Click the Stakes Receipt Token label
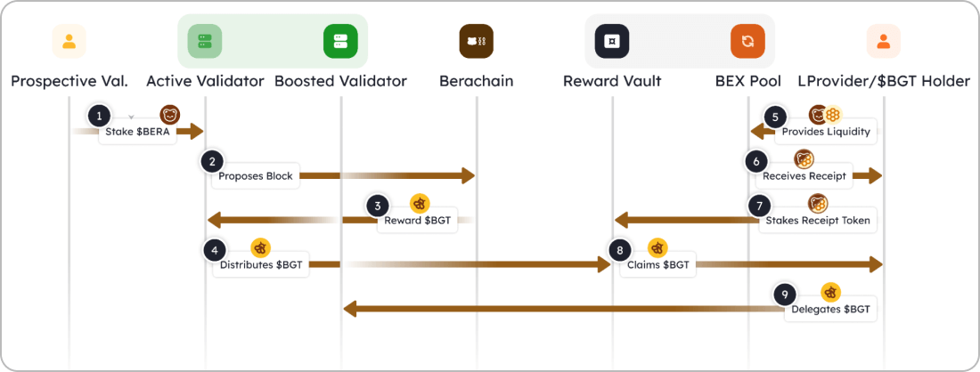This screenshot has width=980, height=372. 818,221
